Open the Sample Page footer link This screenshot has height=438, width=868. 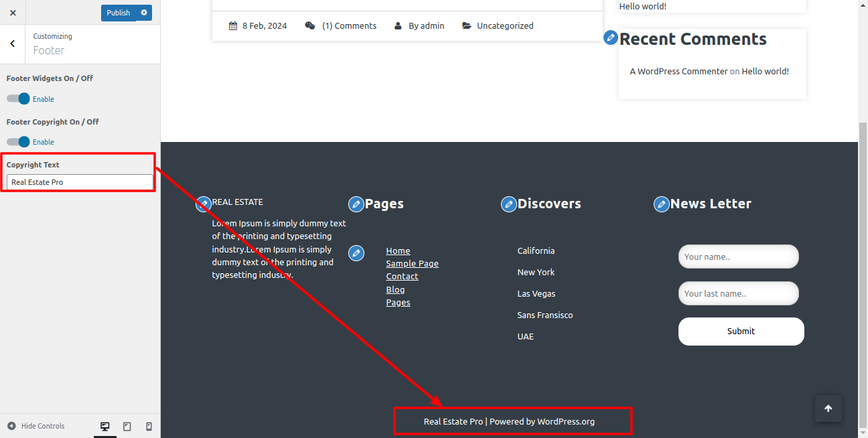point(412,264)
